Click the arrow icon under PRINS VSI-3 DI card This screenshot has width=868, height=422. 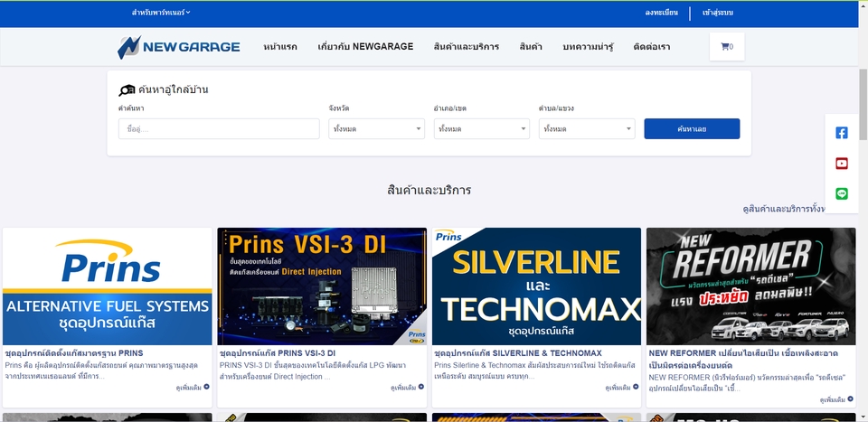click(421, 387)
